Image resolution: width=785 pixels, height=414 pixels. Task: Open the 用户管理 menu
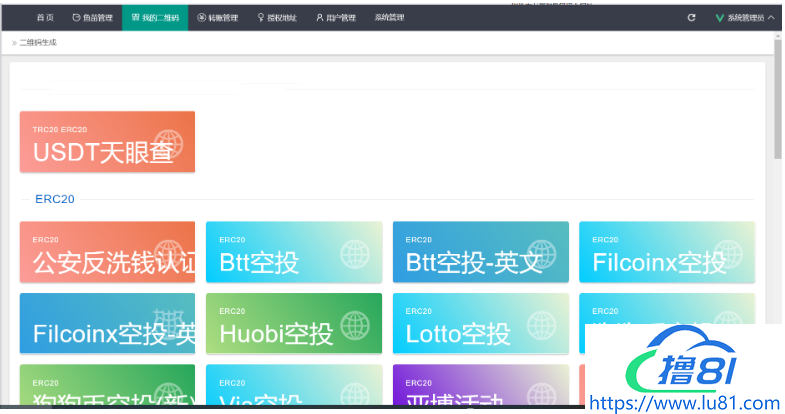click(335, 18)
